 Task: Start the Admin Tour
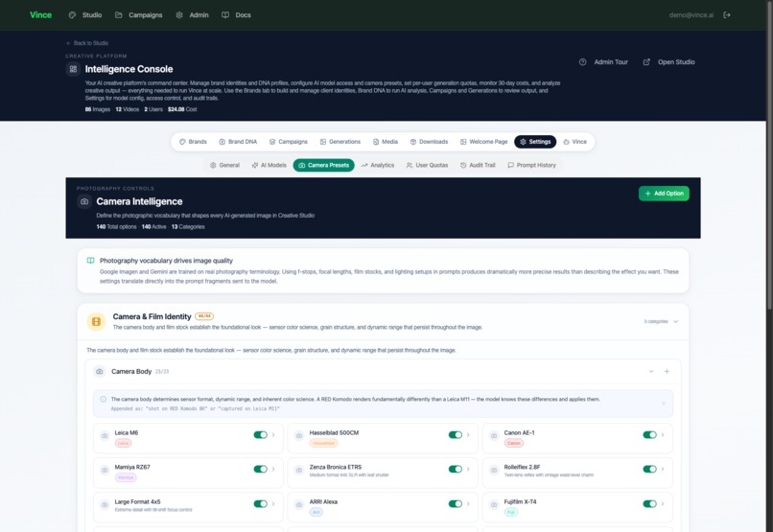click(x=603, y=62)
